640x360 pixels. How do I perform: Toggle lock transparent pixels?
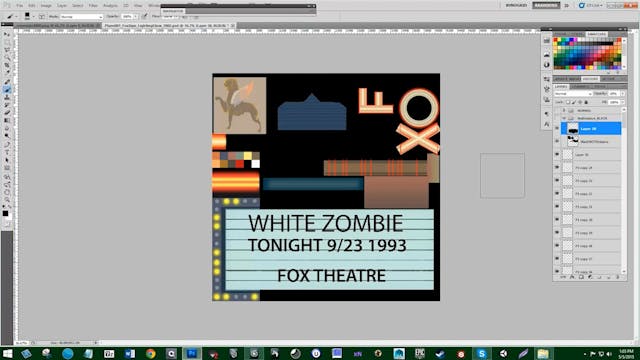coord(568,102)
